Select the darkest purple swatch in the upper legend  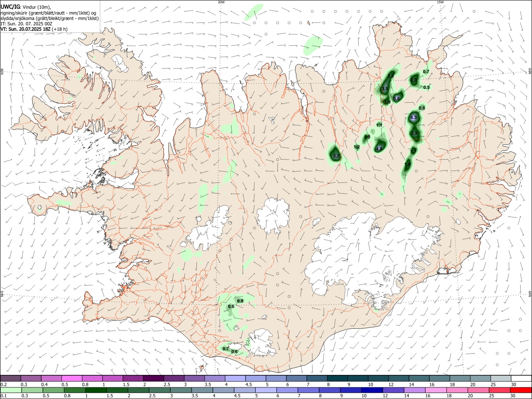coord(153,378)
